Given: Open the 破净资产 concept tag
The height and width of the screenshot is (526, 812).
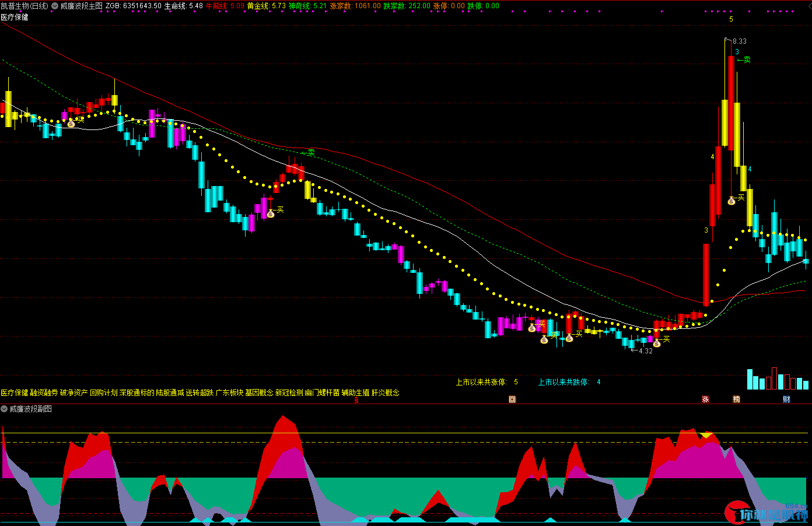Looking at the screenshot, I should point(74,393).
